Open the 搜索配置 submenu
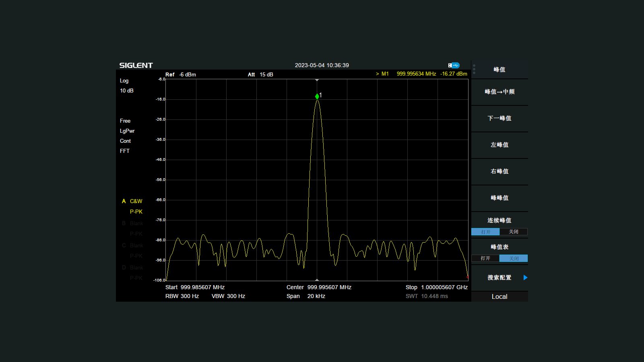Viewport: 644px width, 362px height. (500, 278)
